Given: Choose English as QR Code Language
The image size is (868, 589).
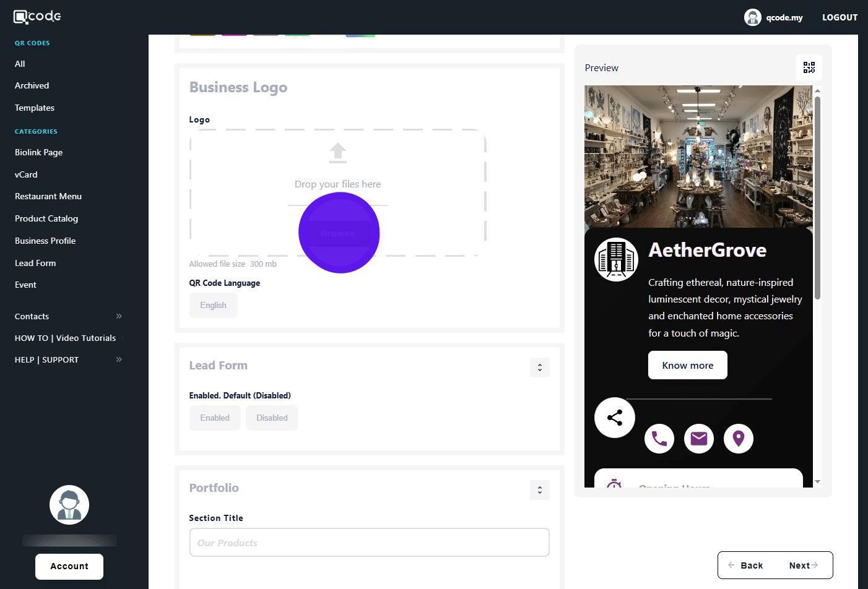Looking at the screenshot, I should tap(213, 306).
